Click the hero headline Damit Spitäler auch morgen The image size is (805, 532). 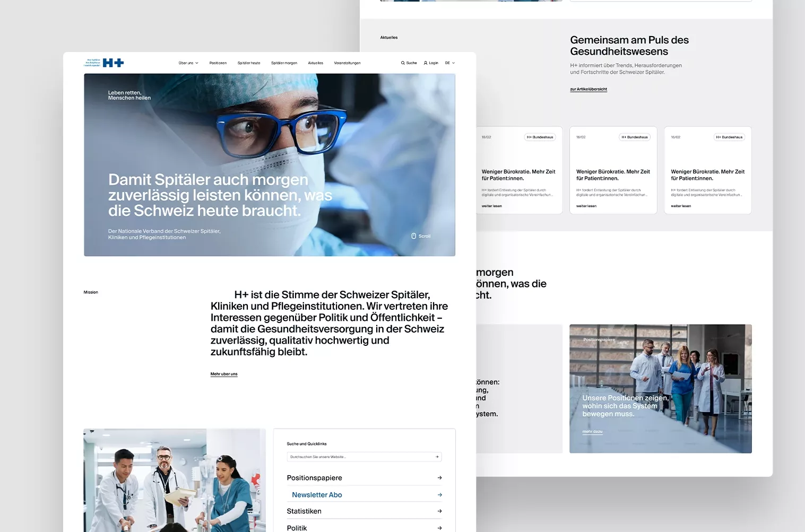[220, 195]
